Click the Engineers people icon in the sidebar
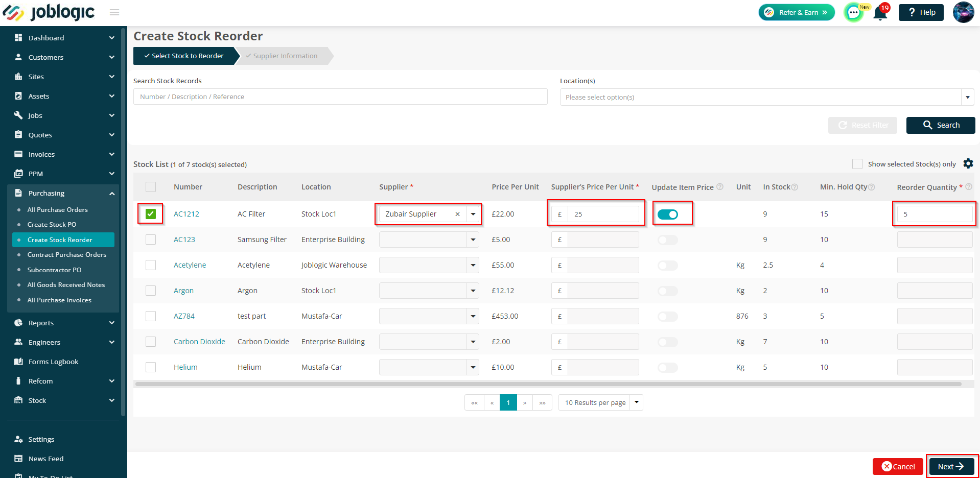Screen dimensions: 980x478 click(18, 342)
